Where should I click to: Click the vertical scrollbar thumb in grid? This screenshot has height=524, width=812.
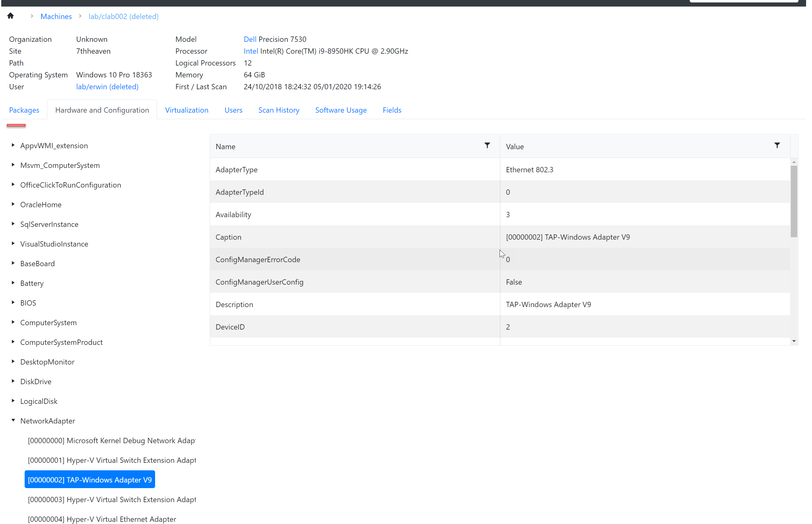coord(794,201)
